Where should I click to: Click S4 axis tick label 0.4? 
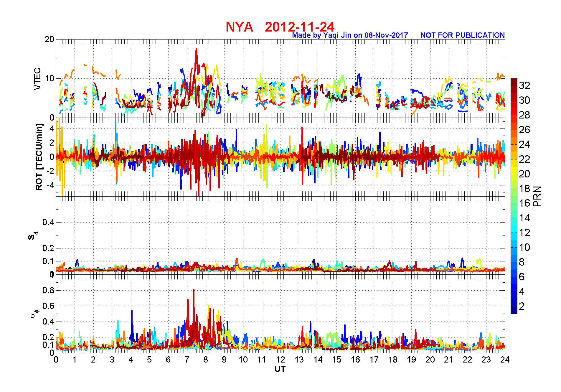[x=48, y=222]
